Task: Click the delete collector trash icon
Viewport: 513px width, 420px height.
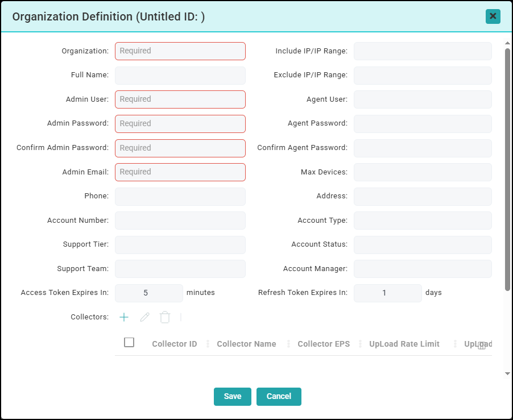Action: (165, 317)
